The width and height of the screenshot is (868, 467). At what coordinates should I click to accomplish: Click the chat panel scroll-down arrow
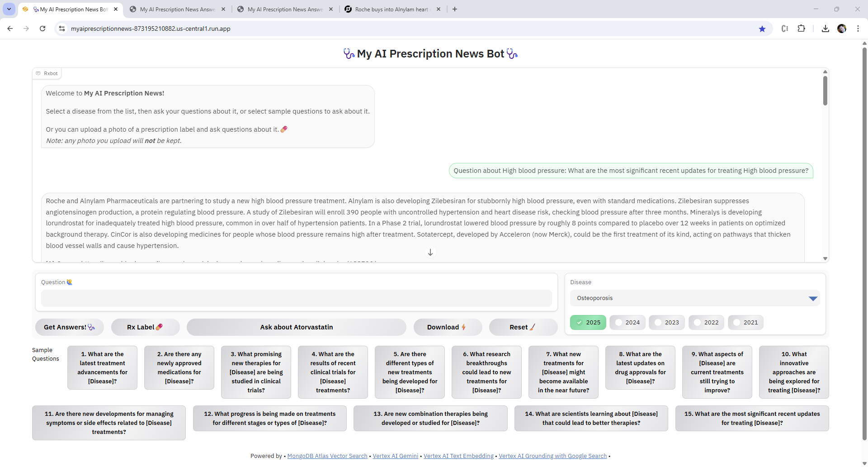[x=825, y=259]
